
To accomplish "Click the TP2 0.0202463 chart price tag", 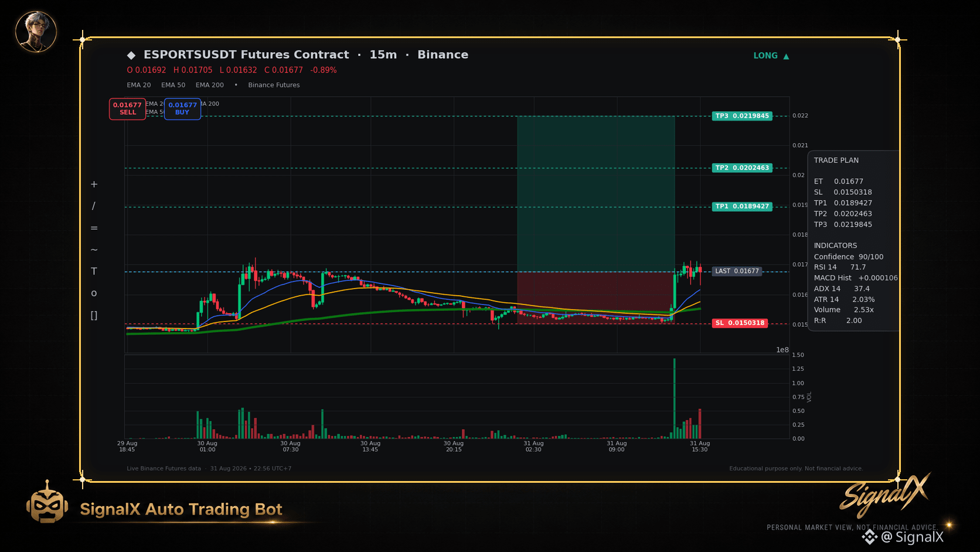I will click(x=742, y=168).
